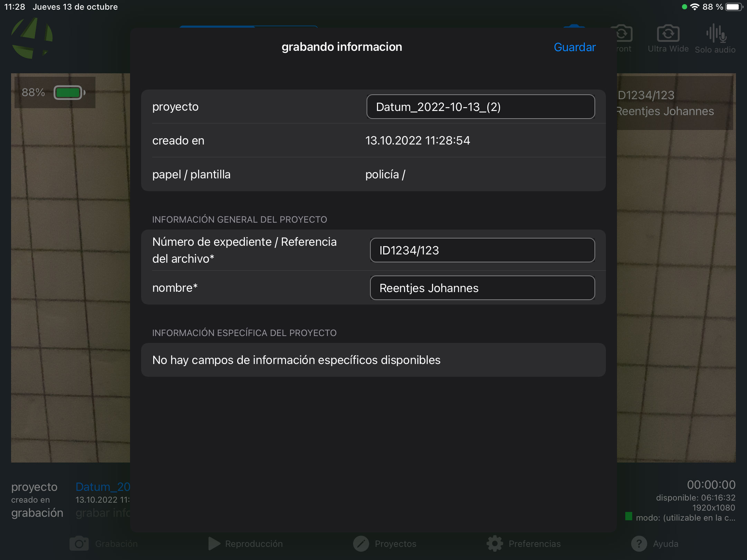Open the Grabación tab
This screenshot has width=747, height=560.
pyautogui.click(x=103, y=544)
